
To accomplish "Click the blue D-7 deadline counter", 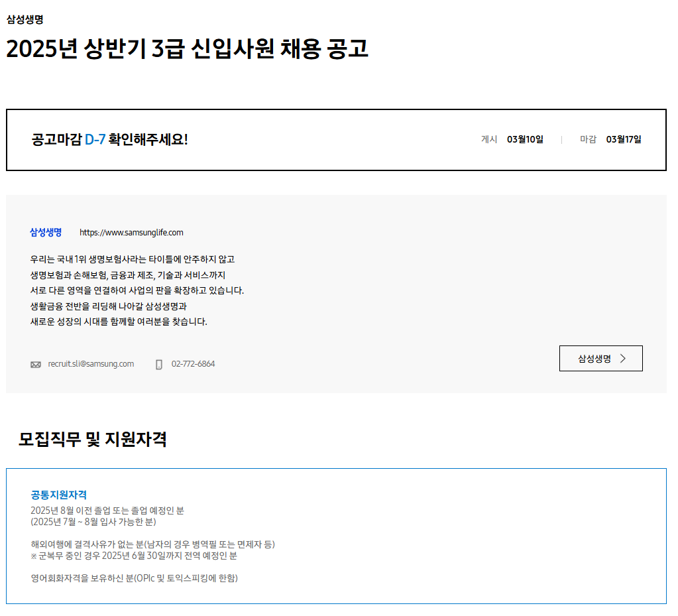I will click(x=95, y=139).
